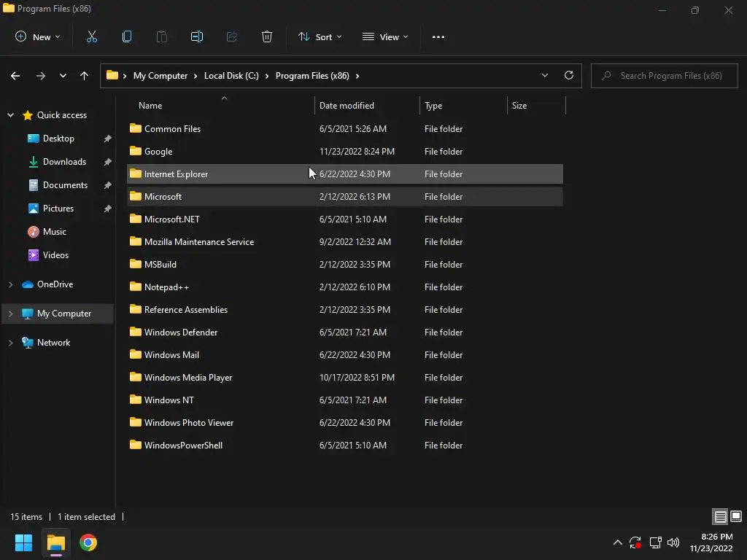The width and height of the screenshot is (747, 560).
Task: Open the Sort dropdown menu
Action: coord(320,36)
